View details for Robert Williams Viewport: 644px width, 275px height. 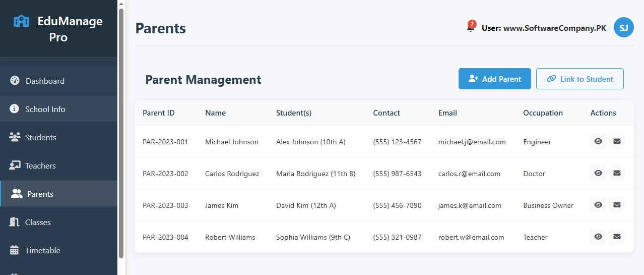tap(598, 237)
